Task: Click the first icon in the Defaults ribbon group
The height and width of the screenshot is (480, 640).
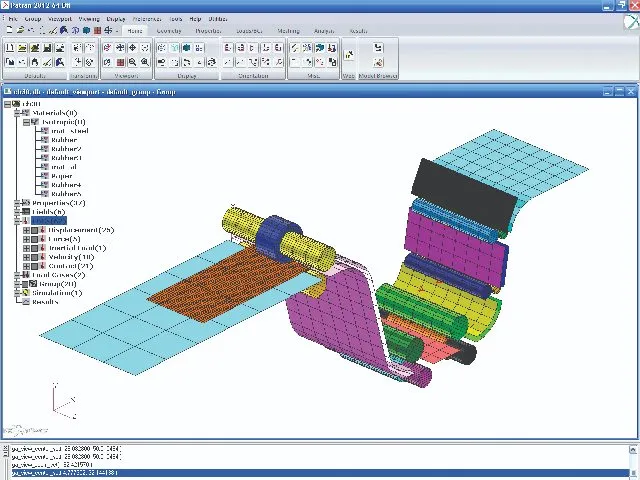Action: tap(10, 48)
